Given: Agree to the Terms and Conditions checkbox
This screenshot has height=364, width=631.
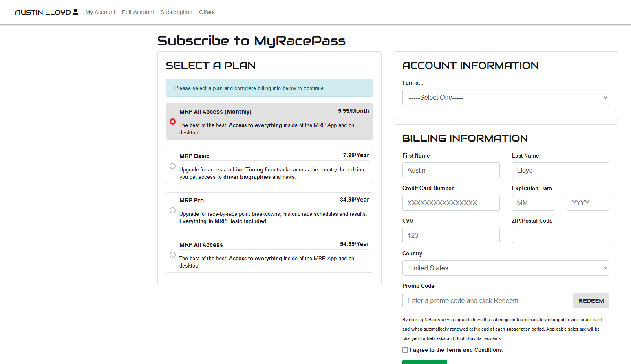Looking at the screenshot, I should click(x=405, y=350).
